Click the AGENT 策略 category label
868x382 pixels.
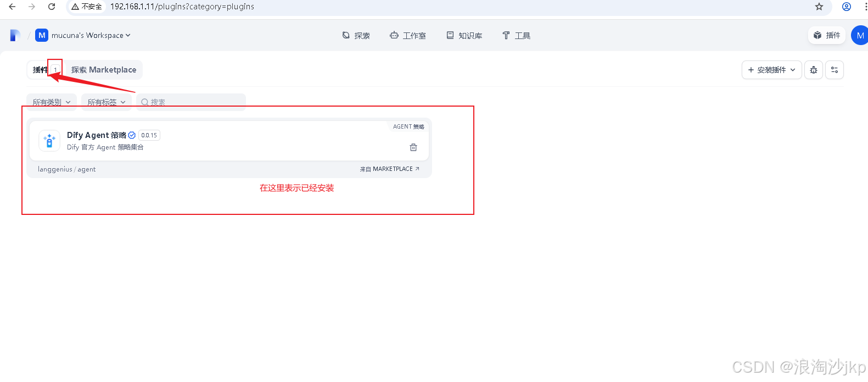coord(408,126)
